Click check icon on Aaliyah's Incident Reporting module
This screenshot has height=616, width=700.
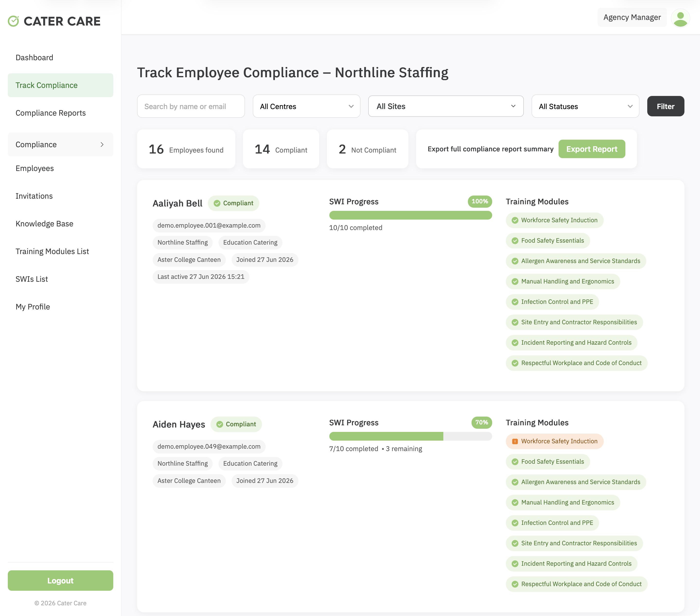[x=515, y=342]
